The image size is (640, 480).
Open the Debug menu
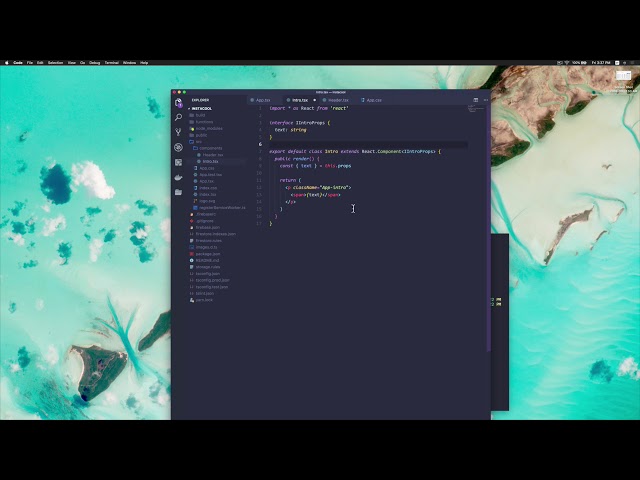tap(95, 63)
